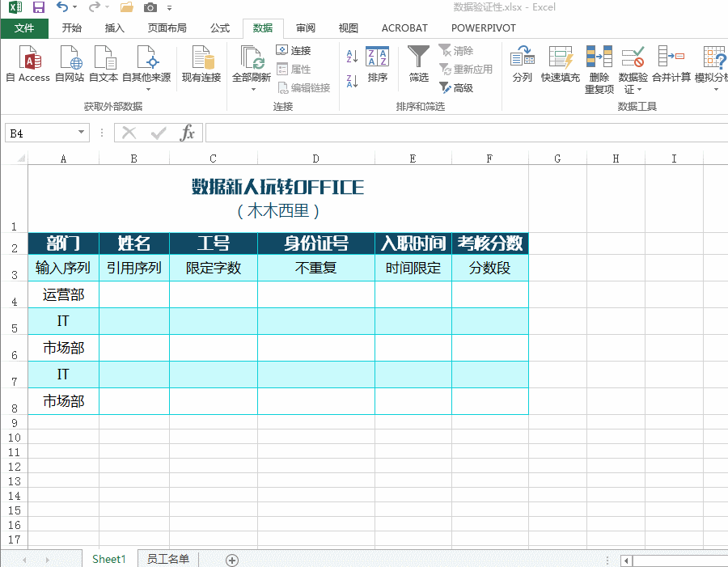Expand the Refresh All dropdown arrow

(253, 89)
